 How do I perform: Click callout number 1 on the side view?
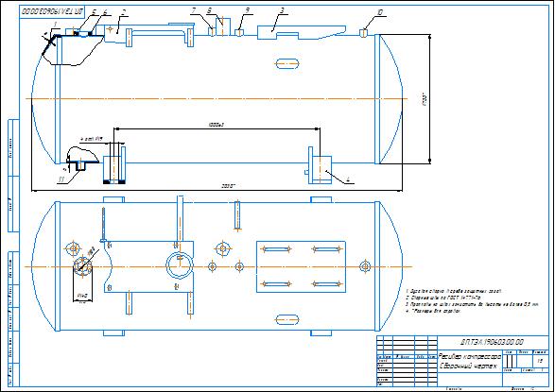click(x=55, y=24)
